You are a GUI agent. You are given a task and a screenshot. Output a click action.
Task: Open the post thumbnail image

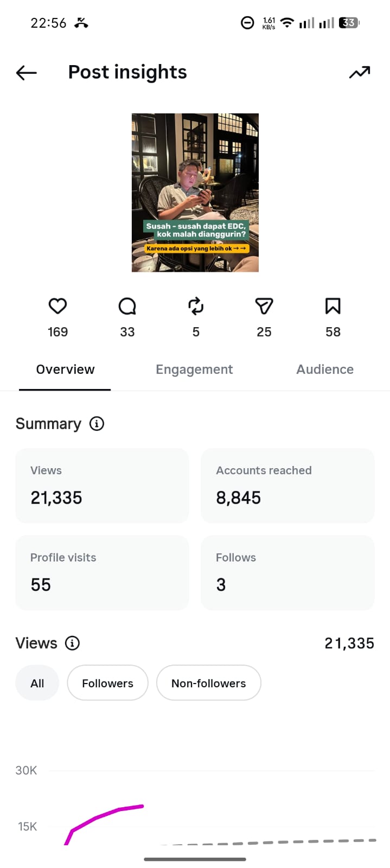[195, 193]
